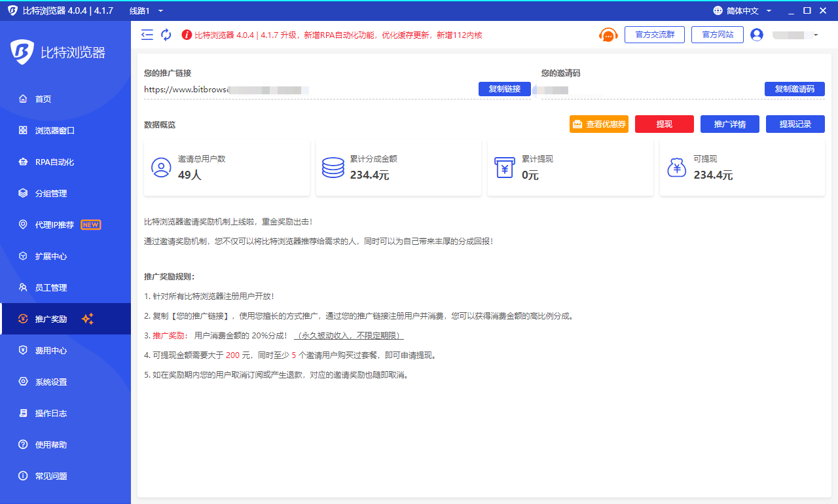Open 费用中心 menu item

(x=65, y=350)
